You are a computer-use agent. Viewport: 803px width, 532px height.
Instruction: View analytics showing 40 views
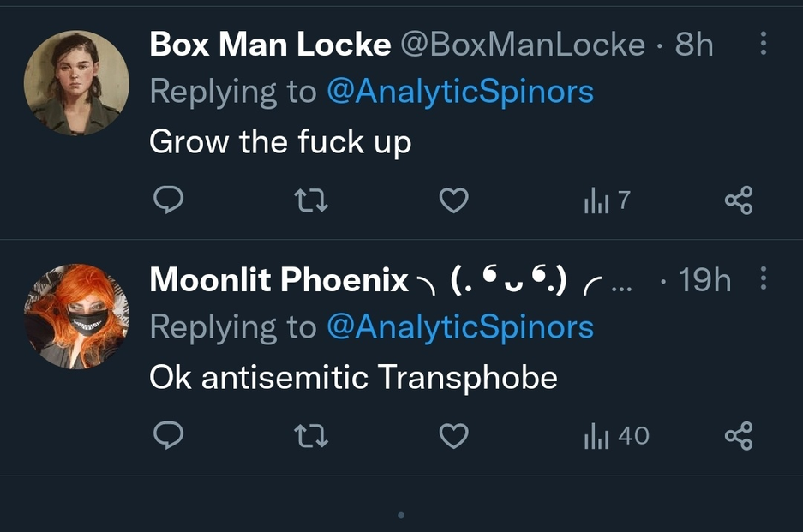coord(615,436)
